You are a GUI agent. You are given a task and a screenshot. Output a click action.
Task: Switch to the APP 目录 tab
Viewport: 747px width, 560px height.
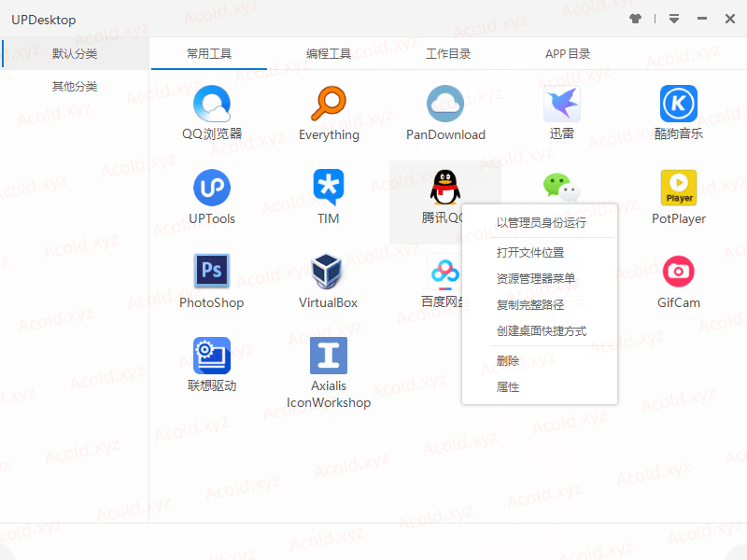tap(568, 54)
